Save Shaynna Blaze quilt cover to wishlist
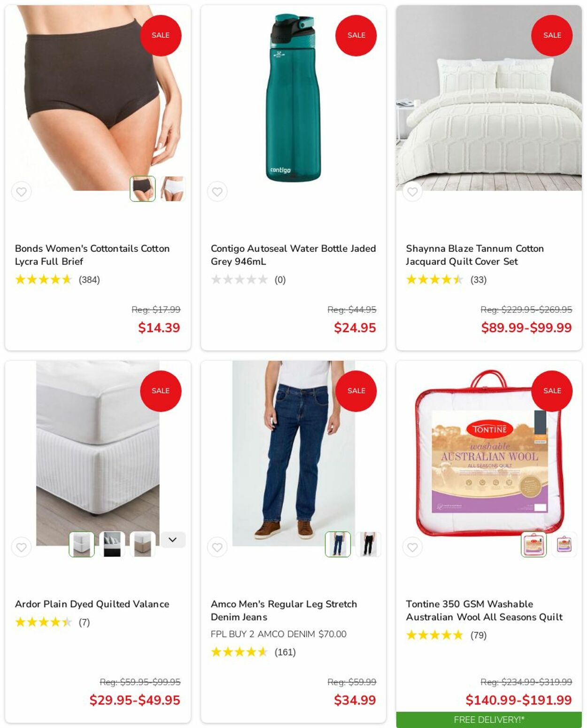The width and height of the screenshot is (587, 728). coord(412,192)
